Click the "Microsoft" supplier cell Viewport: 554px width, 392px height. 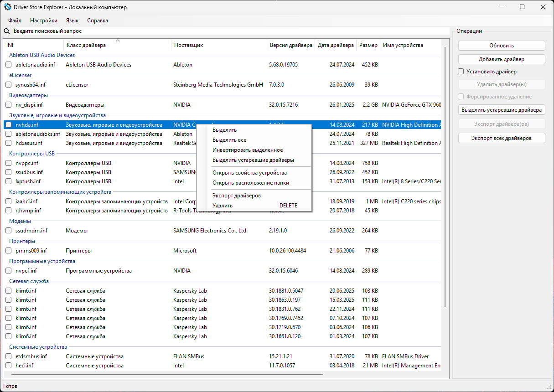click(x=185, y=251)
